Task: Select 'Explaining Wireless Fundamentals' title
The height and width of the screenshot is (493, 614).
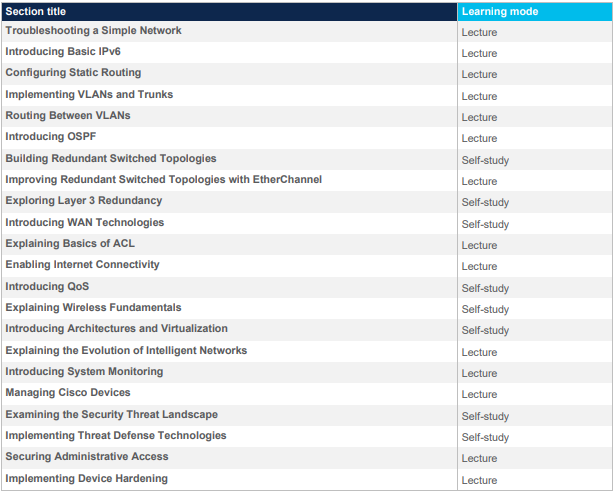Action: point(93,308)
